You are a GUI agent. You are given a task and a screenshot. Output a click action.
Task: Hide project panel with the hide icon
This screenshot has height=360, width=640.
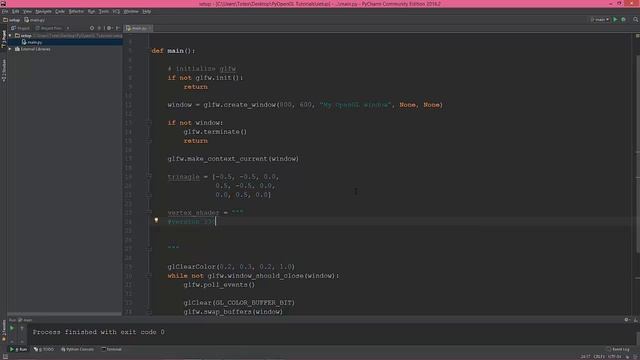point(118,28)
